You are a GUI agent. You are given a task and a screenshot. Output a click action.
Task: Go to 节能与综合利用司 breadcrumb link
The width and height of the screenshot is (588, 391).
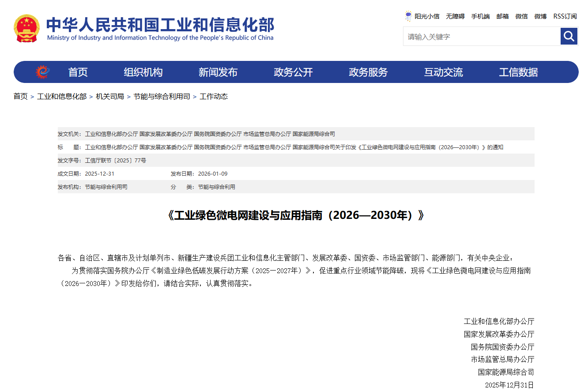(x=162, y=96)
